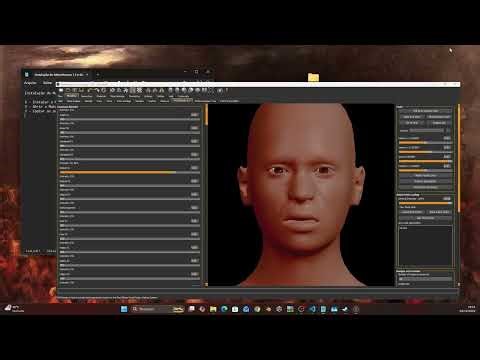Open the weather widget in the taskbar
Screen dimensions: 480x360
click(14, 309)
